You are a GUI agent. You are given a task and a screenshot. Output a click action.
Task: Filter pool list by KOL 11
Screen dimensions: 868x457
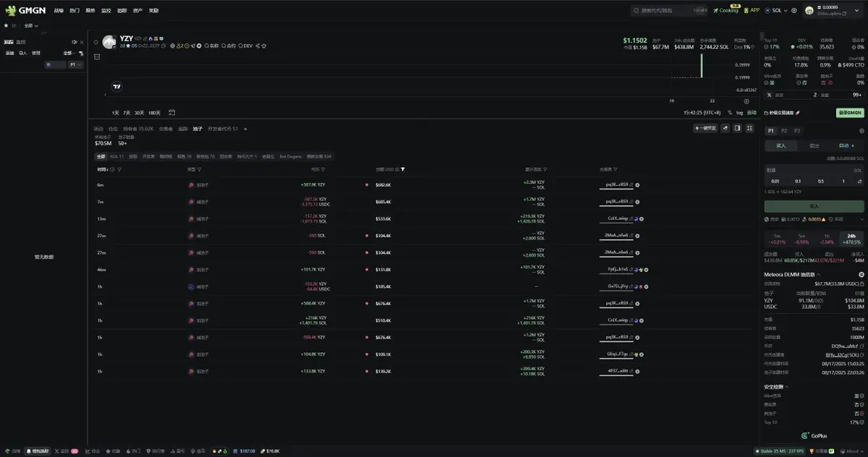click(x=116, y=156)
